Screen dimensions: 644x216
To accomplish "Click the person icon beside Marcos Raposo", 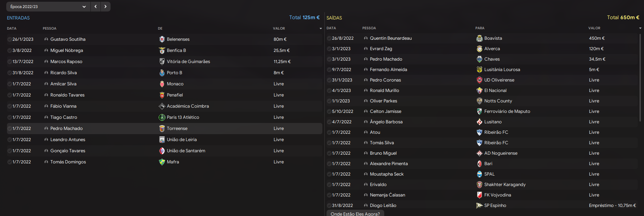I will click(46, 62).
